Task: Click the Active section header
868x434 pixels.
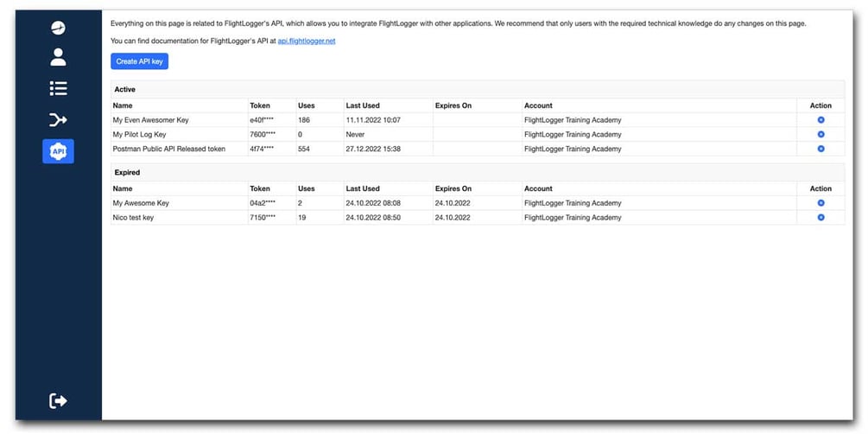Action: click(x=477, y=89)
